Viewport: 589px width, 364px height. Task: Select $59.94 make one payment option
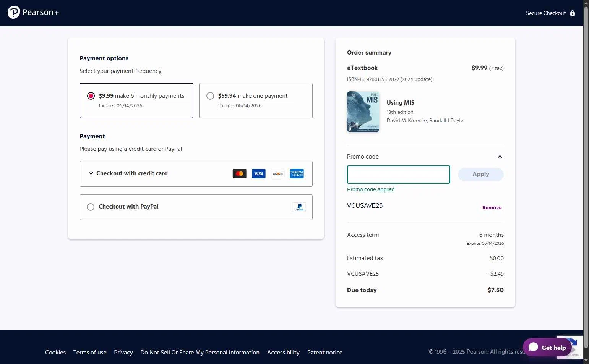pos(256,100)
